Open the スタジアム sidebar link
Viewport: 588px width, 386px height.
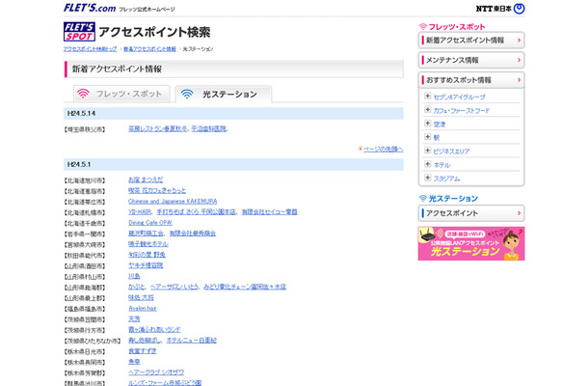(x=446, y=179)
